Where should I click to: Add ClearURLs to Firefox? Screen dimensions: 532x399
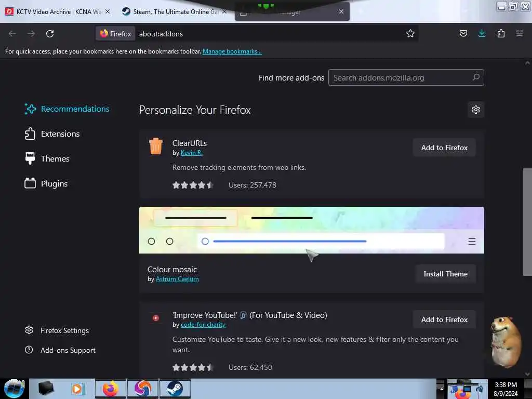[x=444, y=148]
